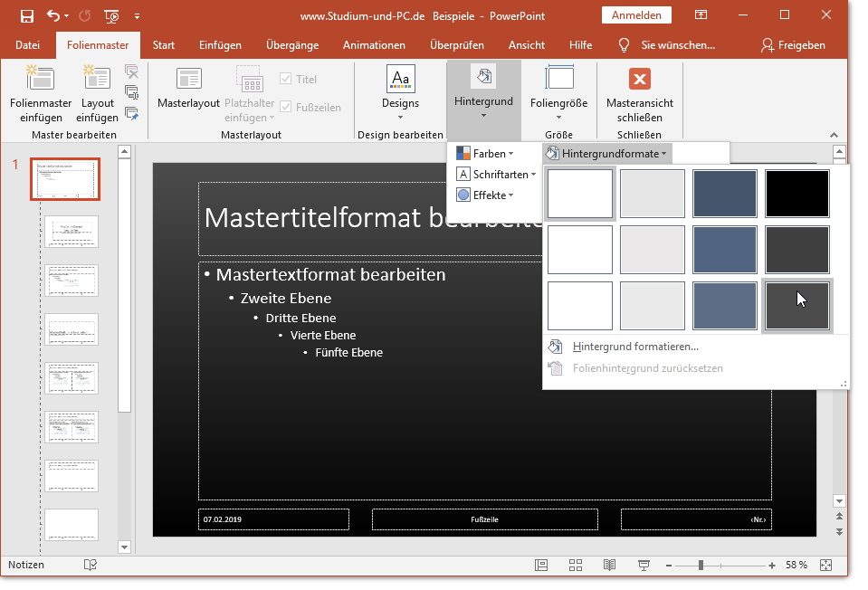The width and height of the screenshot is (868, 590).
Task: Collapse the ribbon with the chevron
Action: click(x=835, y=135)
